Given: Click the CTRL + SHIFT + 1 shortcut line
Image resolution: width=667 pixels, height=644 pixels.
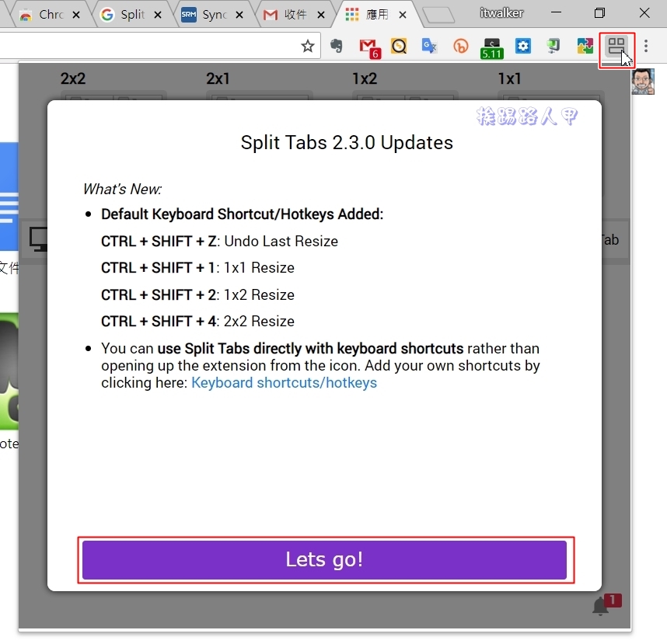Looking at the screenshot, I should [x=197, y=268].
